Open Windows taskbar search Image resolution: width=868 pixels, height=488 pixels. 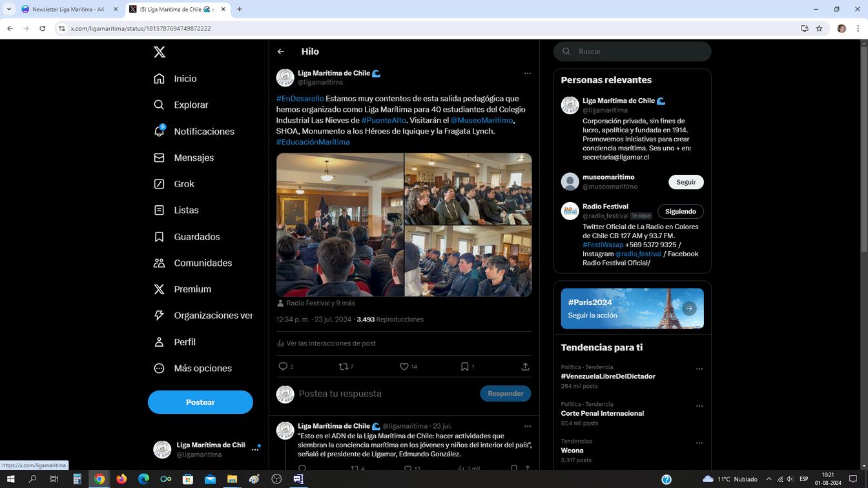click(x=32, y=479)
